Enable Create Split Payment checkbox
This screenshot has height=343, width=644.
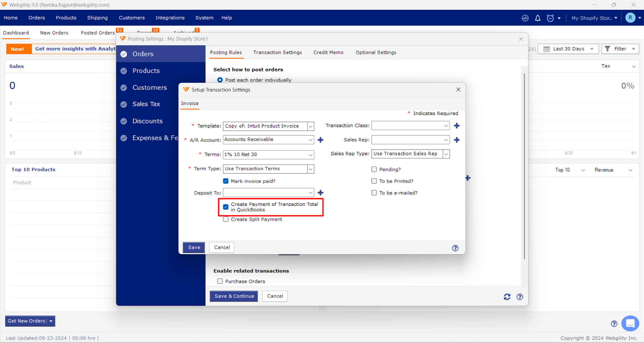pos(226,220)
